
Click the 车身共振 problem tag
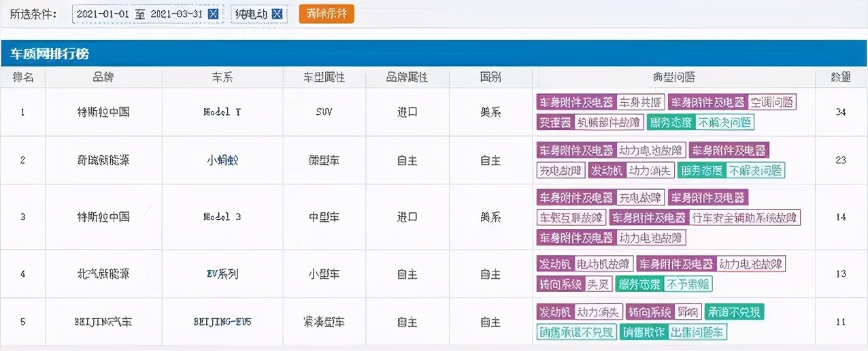point(640,102)
